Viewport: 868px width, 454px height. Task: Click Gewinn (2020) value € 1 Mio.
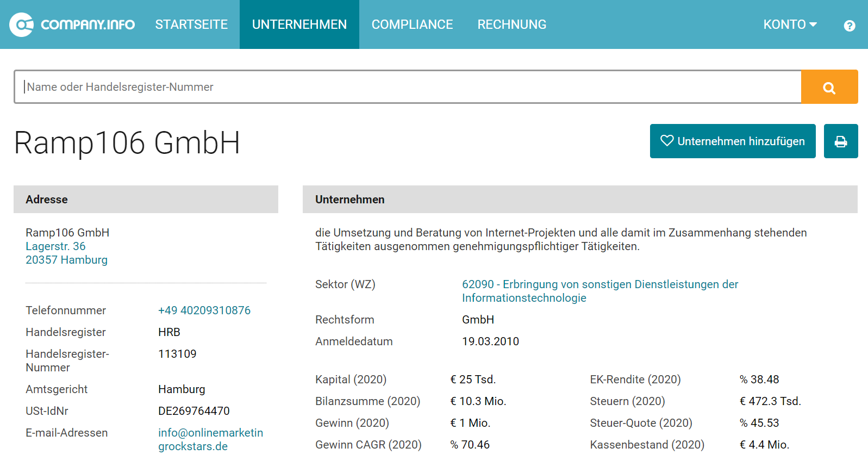click(x=470, y=423)
